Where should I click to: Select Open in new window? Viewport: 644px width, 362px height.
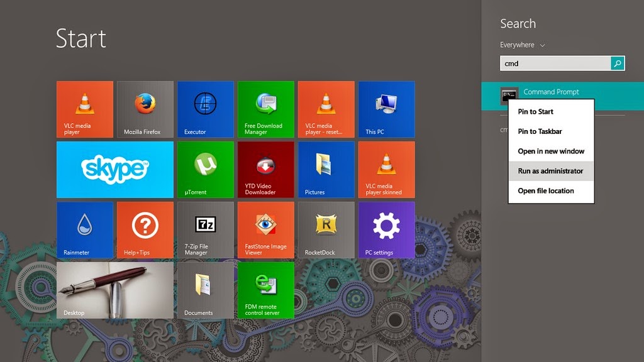pos(551,151)
